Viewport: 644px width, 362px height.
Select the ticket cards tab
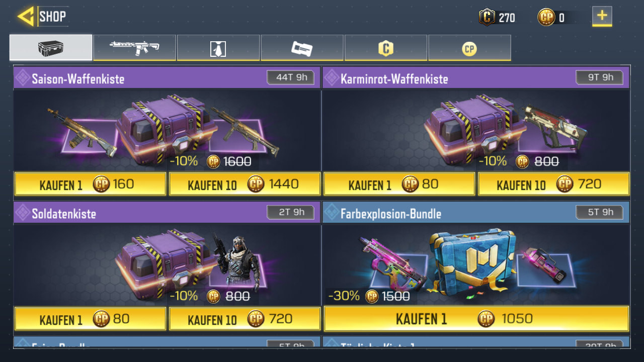[302, 48]
